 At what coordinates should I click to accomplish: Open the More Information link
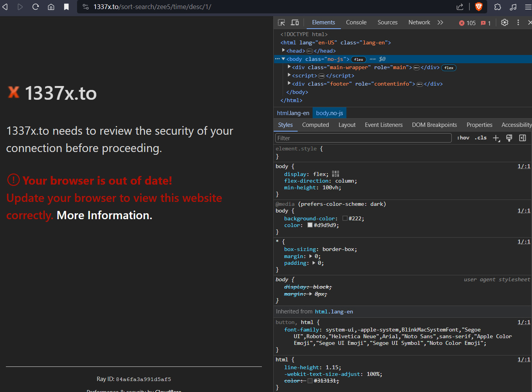point(104,215)
